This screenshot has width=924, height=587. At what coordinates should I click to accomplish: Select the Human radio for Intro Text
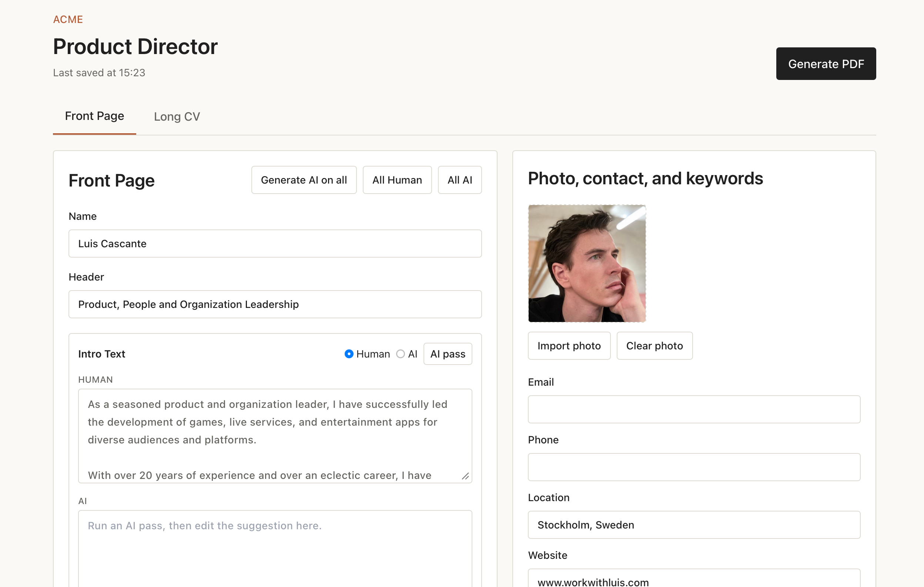pos(349,354)
